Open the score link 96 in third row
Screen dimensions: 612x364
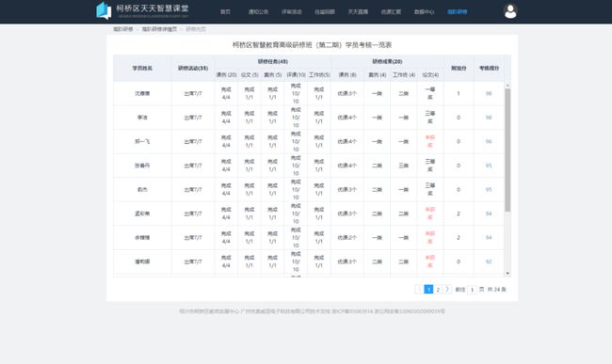pos(489,141)
